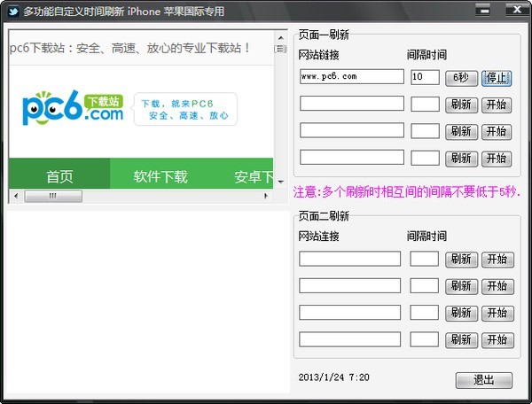Image resolution: width=532 pixels, height=404 pixels.
Task: Click the vertical scrollbar thumb of the web pane
Action: pyautogui.click(x=280, y=49)
